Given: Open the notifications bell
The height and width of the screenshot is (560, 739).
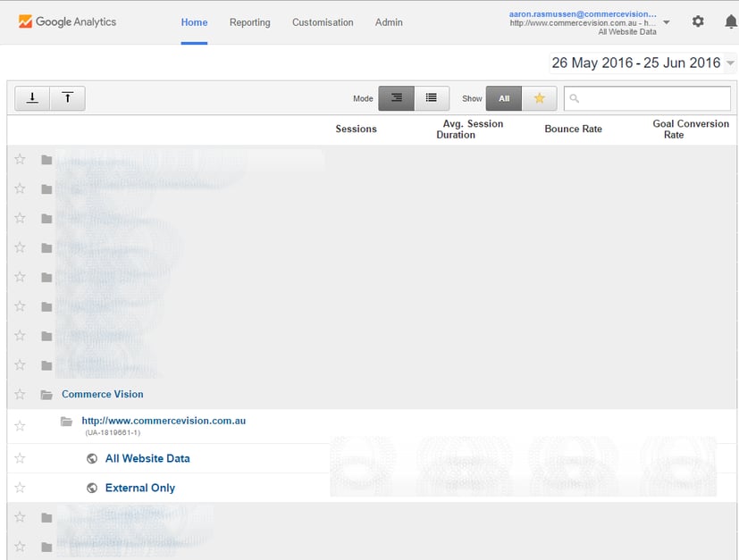Looking at the screenshot, I should (x=731, y=21).
